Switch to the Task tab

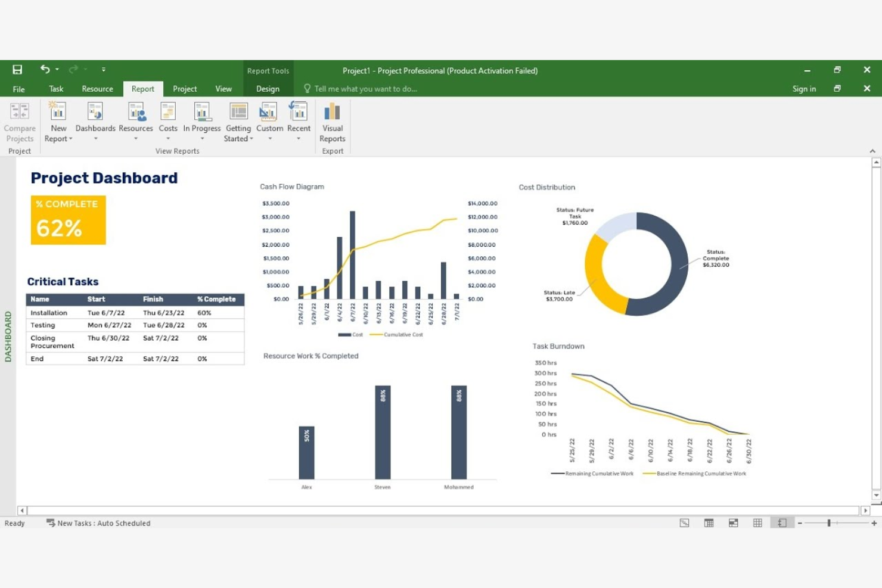point(55,88)
